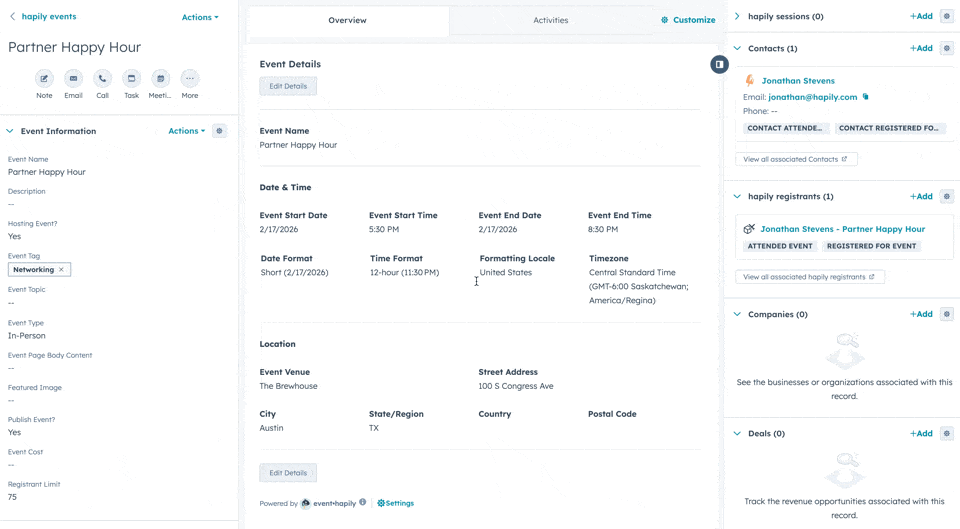Screen dimensions: 960x529
Task: Create a task with Task icon
Action: [x=131, y=79]
